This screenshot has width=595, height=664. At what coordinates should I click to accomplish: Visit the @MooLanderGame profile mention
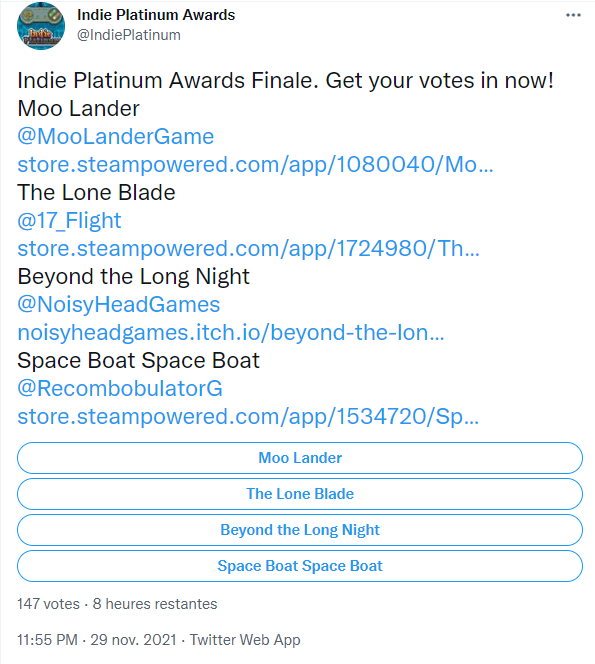coord(116,136)
